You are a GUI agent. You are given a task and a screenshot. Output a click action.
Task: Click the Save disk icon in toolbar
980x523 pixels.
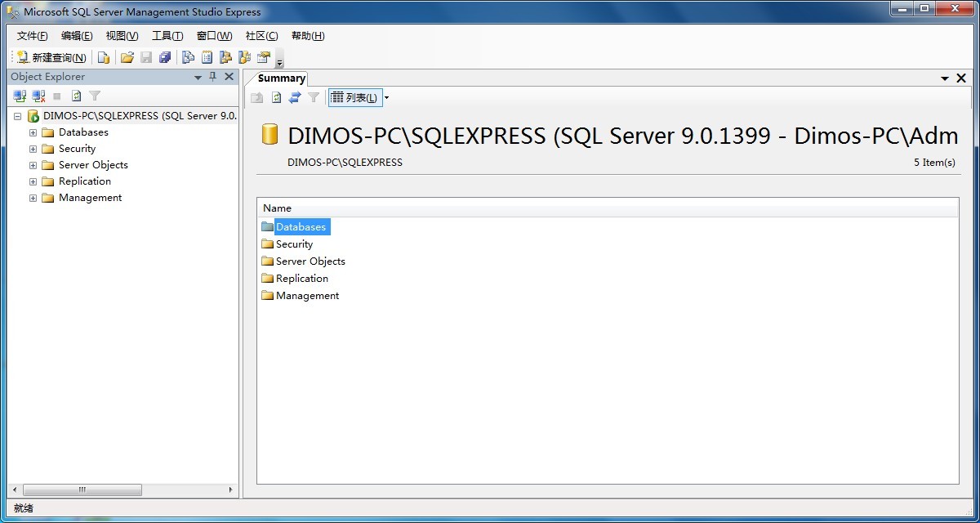[x=146, y=57]
